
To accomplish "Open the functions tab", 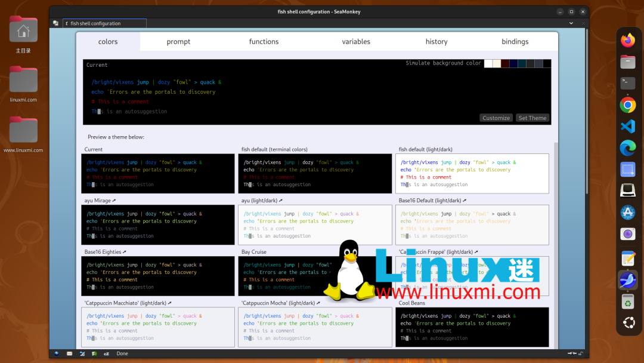I will point(264,42).
